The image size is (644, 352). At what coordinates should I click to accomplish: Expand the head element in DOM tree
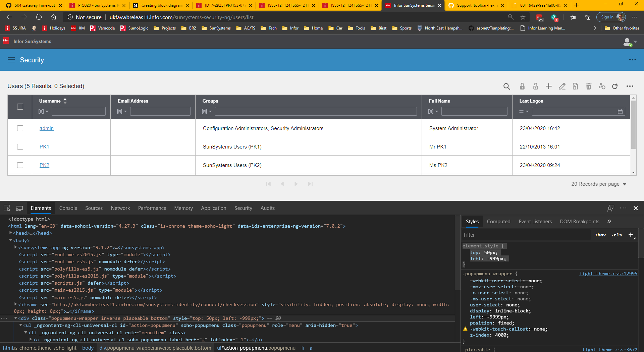(11, 233)
